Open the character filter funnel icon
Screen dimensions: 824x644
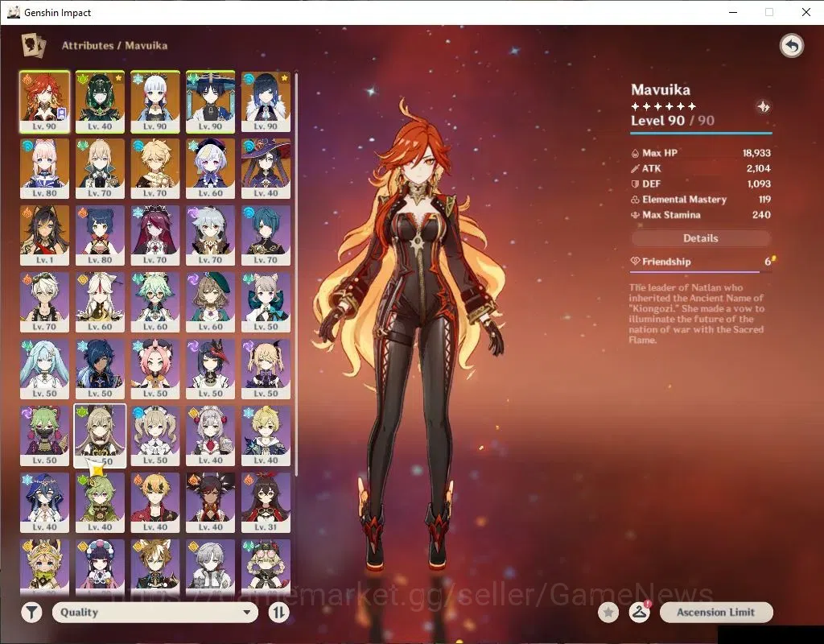point(31,612)
